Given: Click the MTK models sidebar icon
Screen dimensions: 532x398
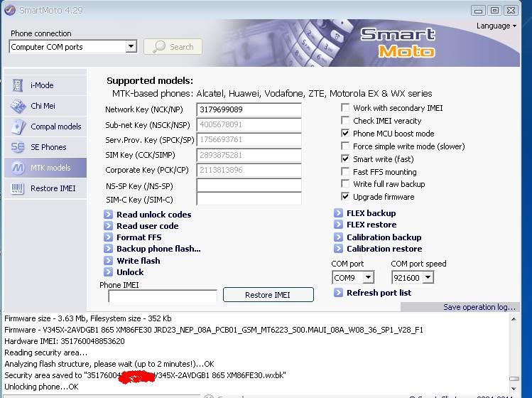Looking at the screenshot, I should (x=18, y=168).
